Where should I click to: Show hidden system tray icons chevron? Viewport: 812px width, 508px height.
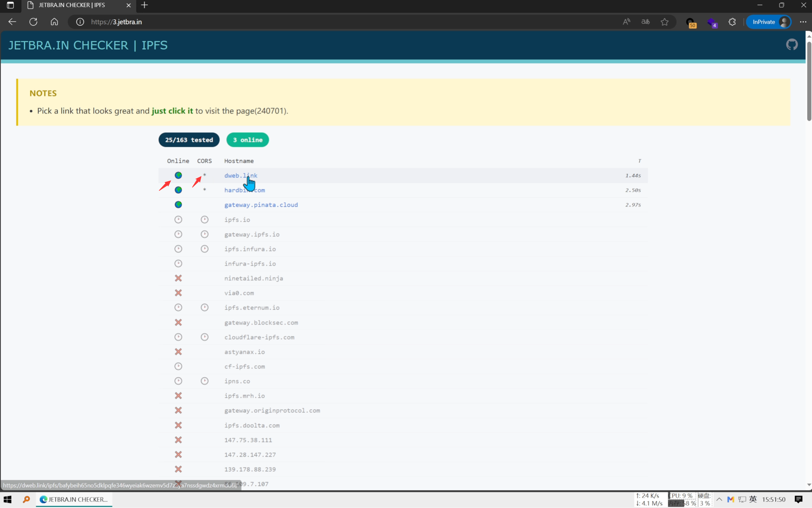pyautogui.click(x=719, y=499)
